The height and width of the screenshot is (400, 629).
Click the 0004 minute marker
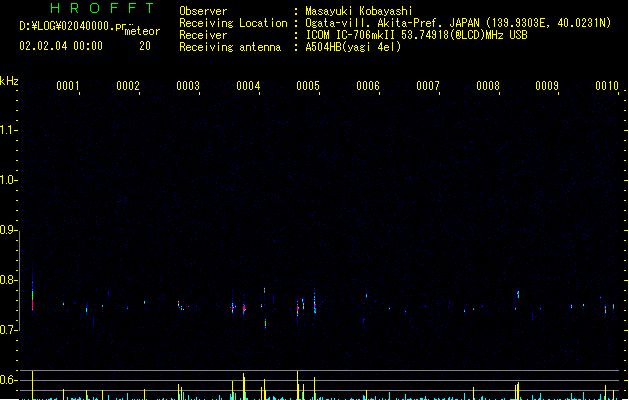point(248,86)
